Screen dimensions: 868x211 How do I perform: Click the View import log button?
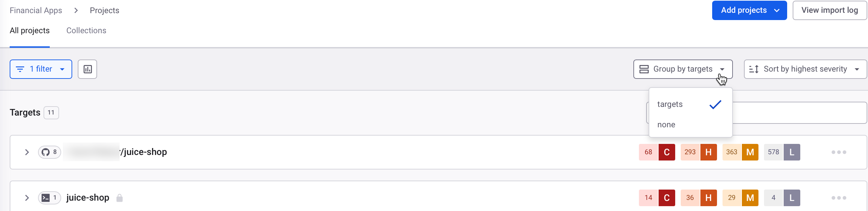click(830, 10)
